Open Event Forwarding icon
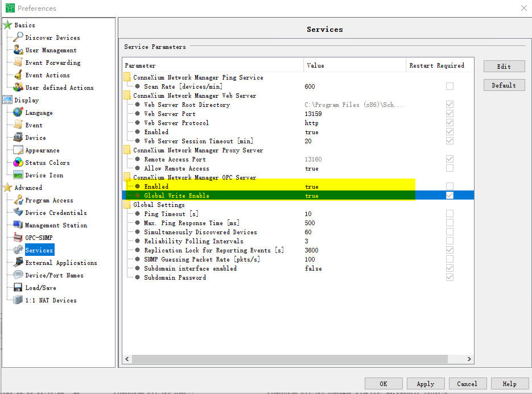 (x=18, y=62)
